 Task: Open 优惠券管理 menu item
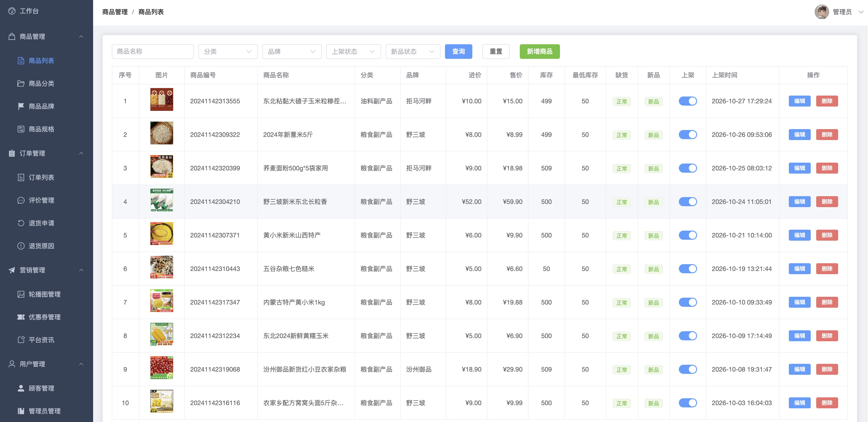tap(47, 317)
